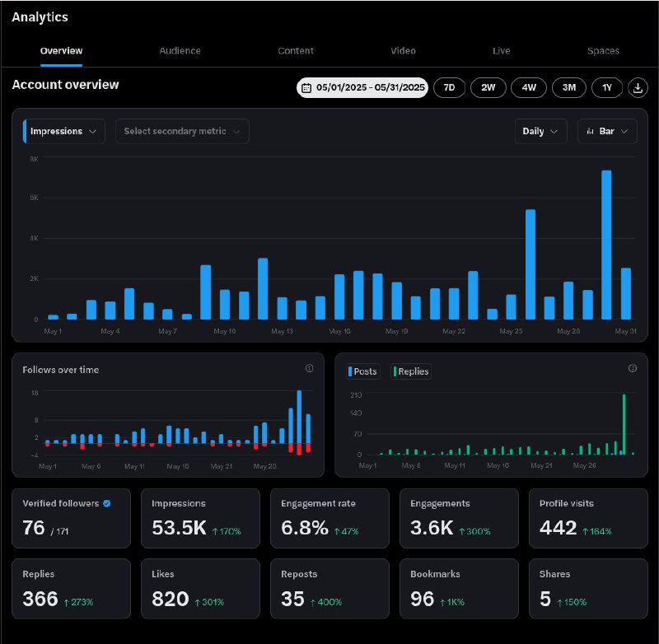Open Select secondary metric dropdown

[x=182, y=131]
